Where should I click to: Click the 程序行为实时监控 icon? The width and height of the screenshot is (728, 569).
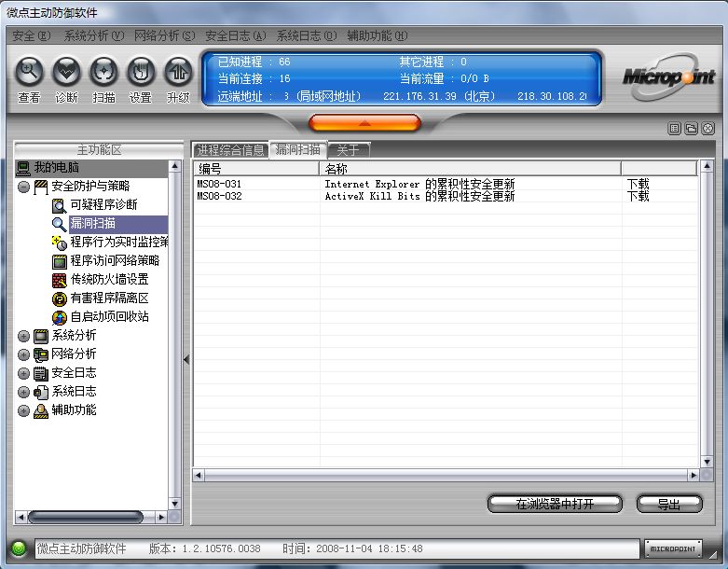point(59,243)
